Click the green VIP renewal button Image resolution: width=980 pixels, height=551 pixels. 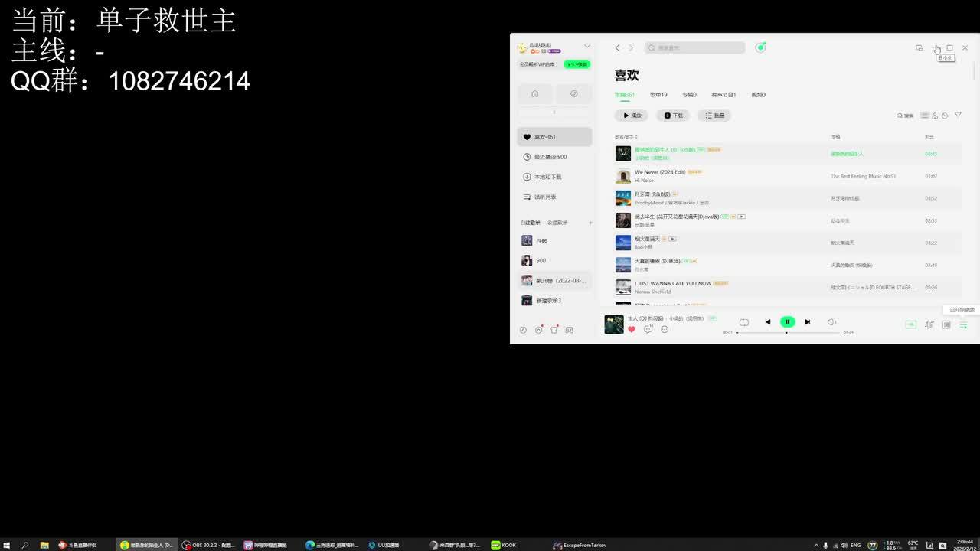(x=577, y=64)
